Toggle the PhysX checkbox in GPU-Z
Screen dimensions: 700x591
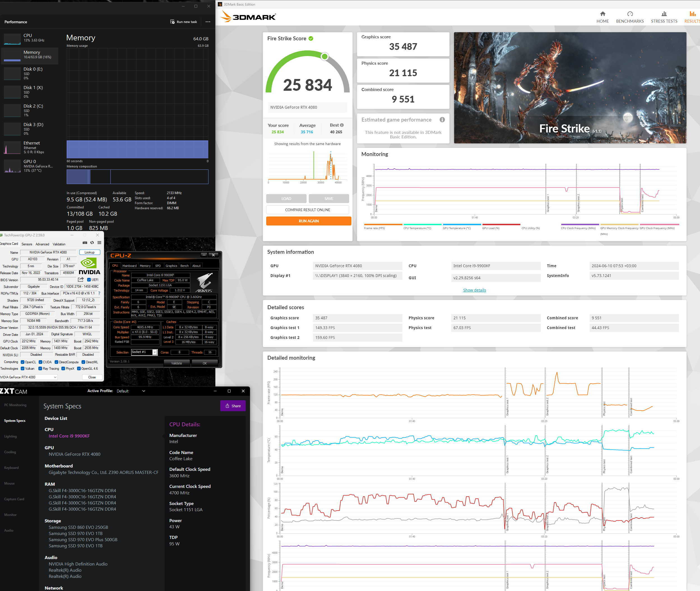pos(63,369)
